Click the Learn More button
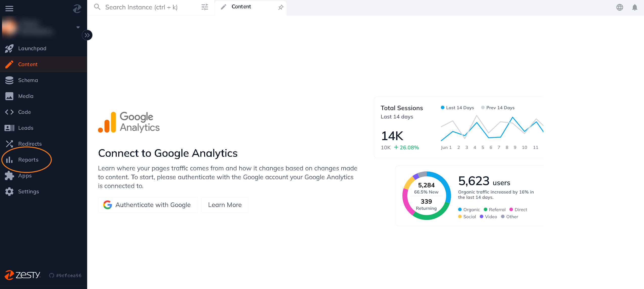 pos(225,205)
